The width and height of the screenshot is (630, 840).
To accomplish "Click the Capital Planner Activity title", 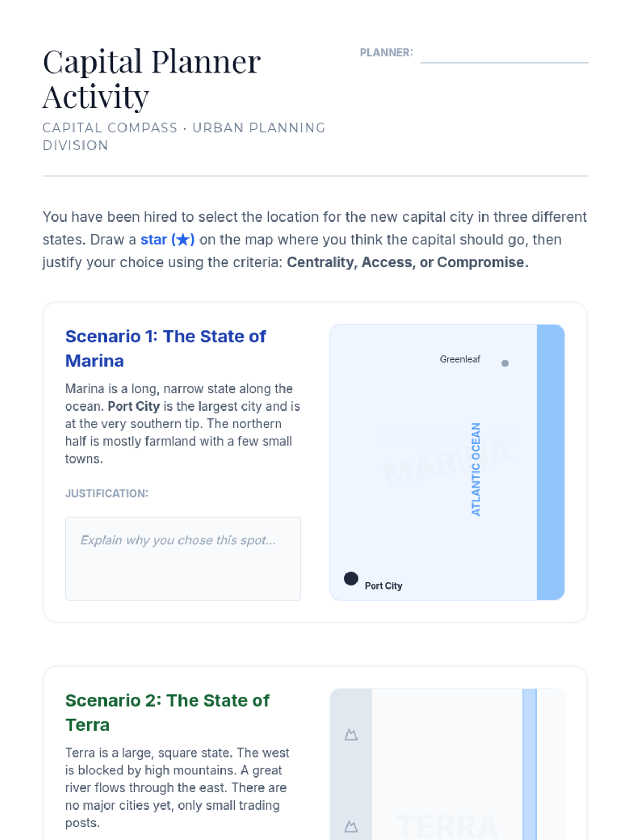I will [151, 79].
